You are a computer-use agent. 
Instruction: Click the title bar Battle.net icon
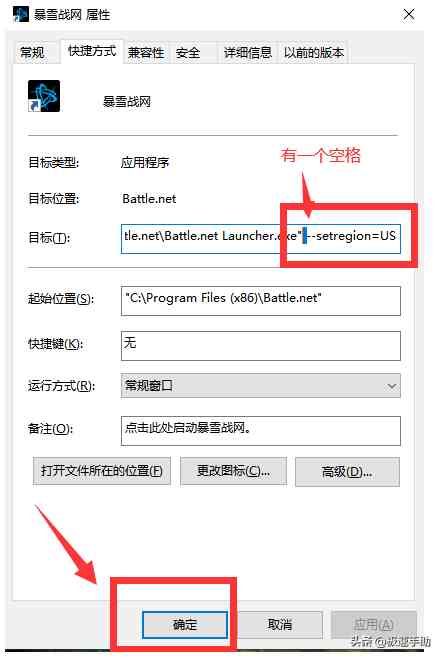(x=21, y=15)
